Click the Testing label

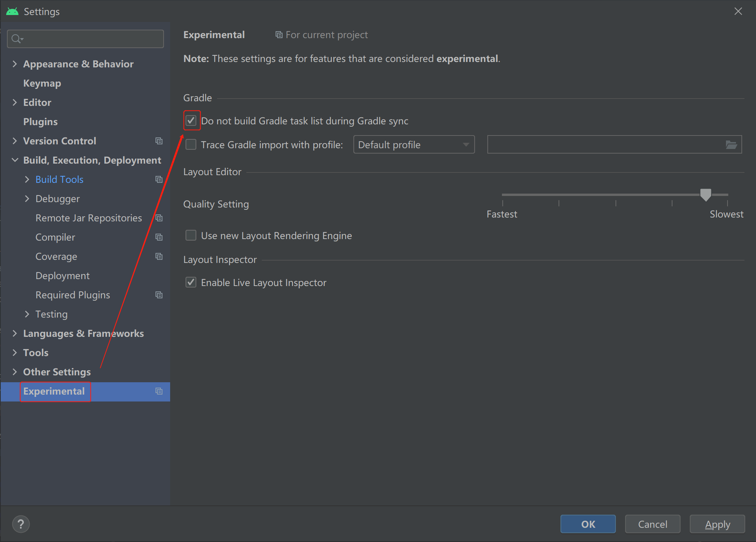(x=52, y=314)
